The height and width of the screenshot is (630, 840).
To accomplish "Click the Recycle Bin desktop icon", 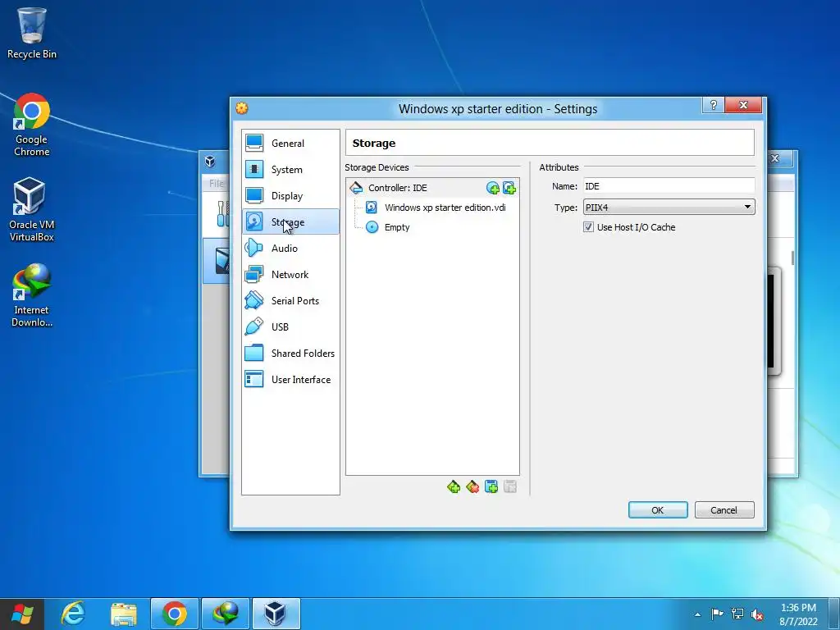I will tap(32, 33).
